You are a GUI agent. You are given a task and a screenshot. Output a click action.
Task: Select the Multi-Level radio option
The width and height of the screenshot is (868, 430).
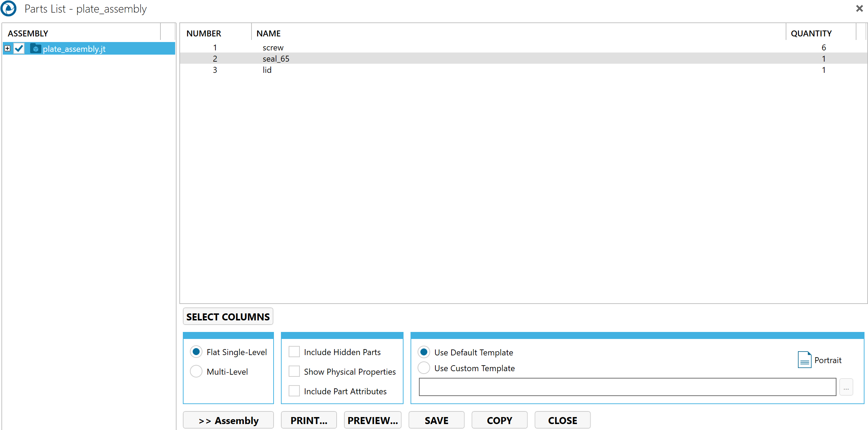click(x=196, y=372)
